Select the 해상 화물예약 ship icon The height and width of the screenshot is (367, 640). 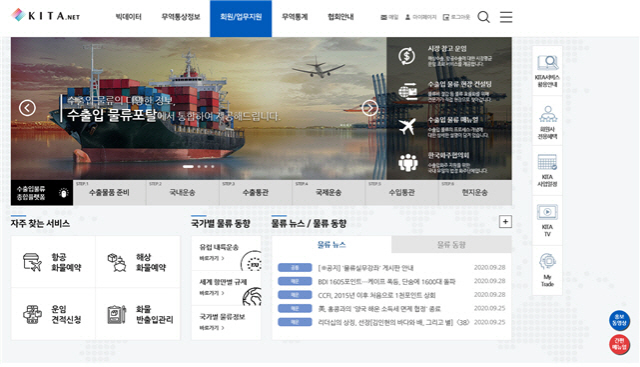click(x=117, y=262)
